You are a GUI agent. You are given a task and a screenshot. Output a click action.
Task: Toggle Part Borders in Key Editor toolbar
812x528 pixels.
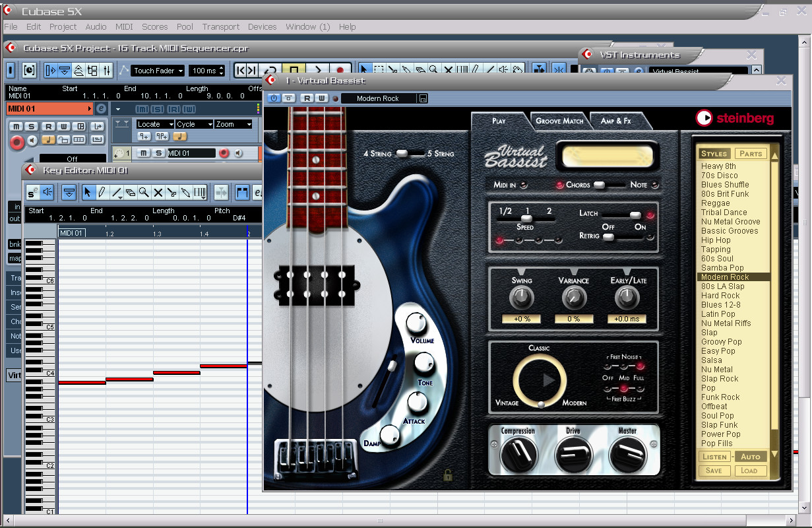pyautogui.click(x=241, y=193)
